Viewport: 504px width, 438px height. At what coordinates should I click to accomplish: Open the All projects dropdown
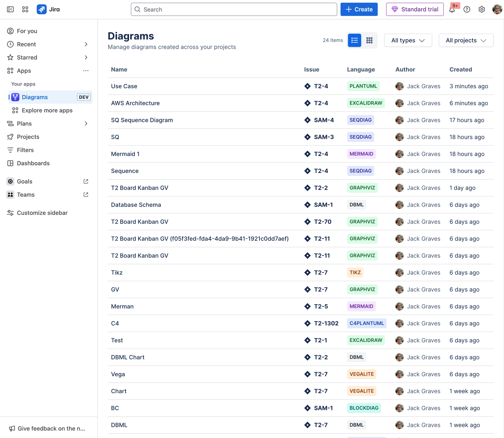click(x=466, y=40)
